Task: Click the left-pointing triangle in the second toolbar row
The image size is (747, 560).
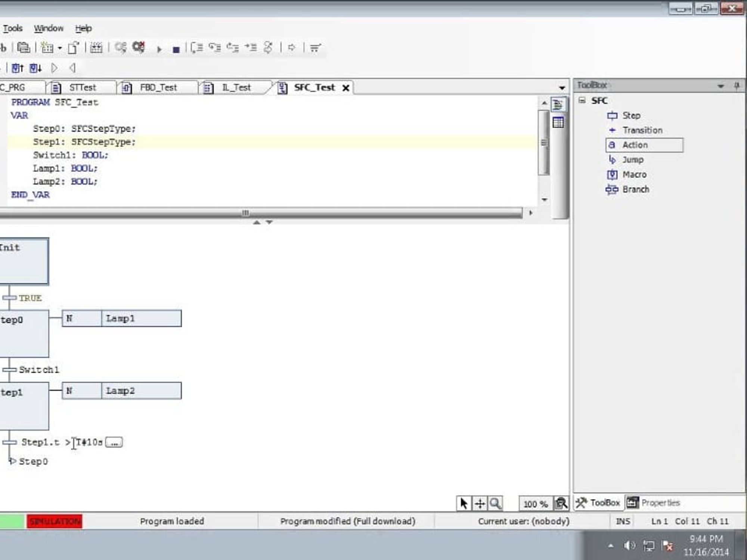Action: tap(72, 68)
